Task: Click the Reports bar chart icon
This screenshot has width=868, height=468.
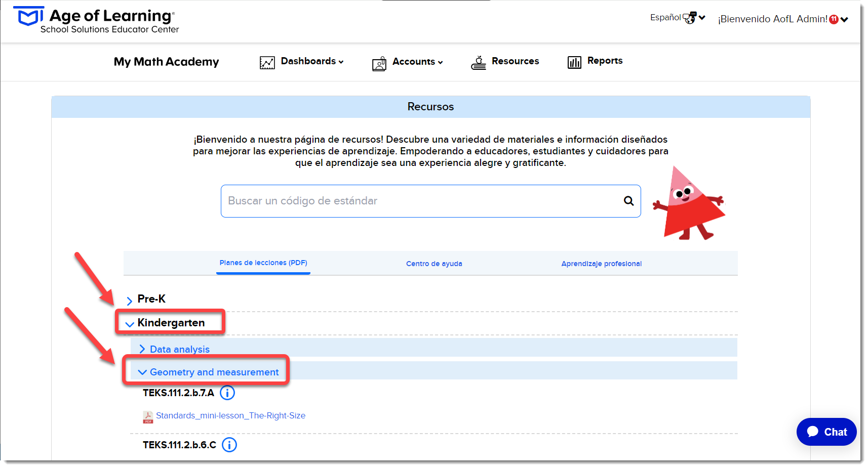Action: 574,62
